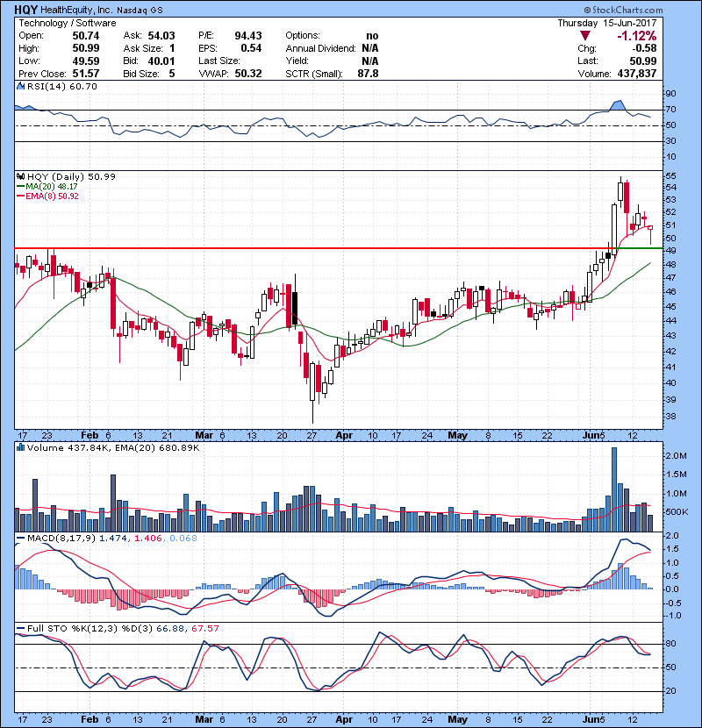702x728 pixels.
Task: Click the Options value no
Action: coord(372,36)
